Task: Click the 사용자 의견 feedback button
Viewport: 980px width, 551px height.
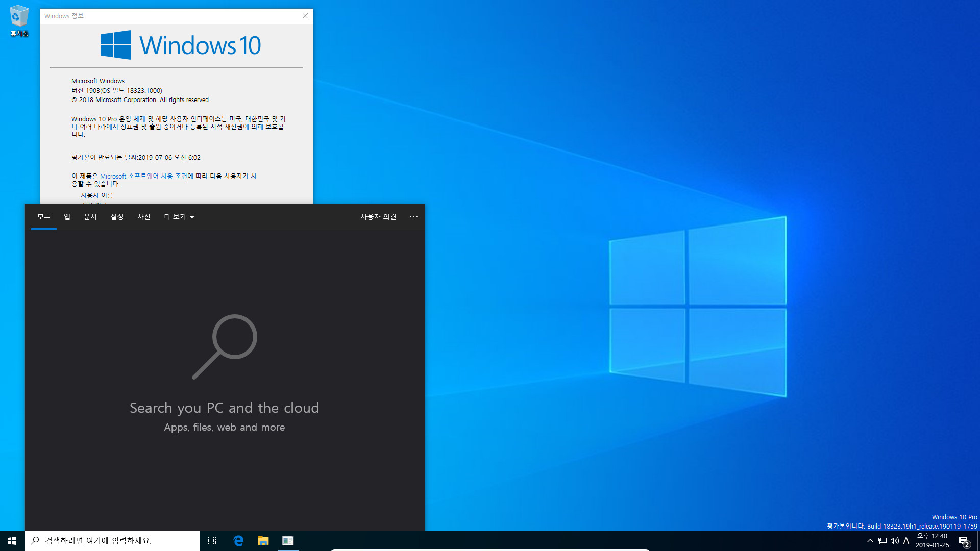Action: point(378,217)
